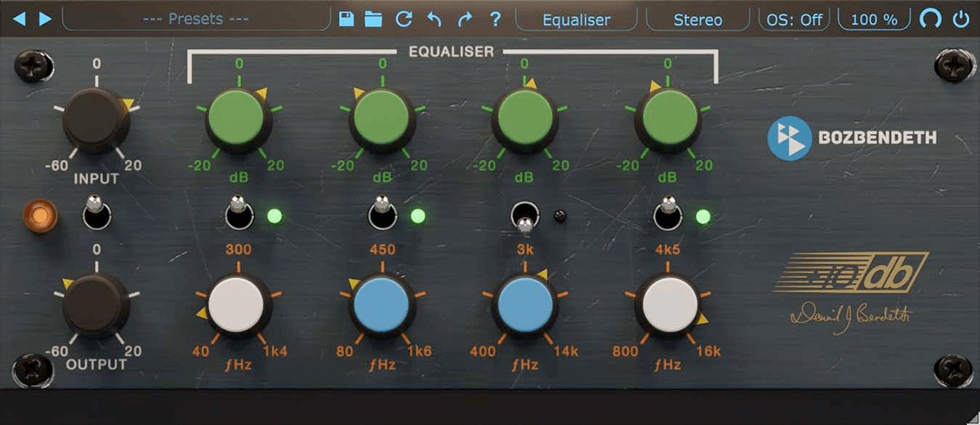Click the green LED of the 300 Hz band
Viewport: 980px width, 425px height.
tap(275, 216)
